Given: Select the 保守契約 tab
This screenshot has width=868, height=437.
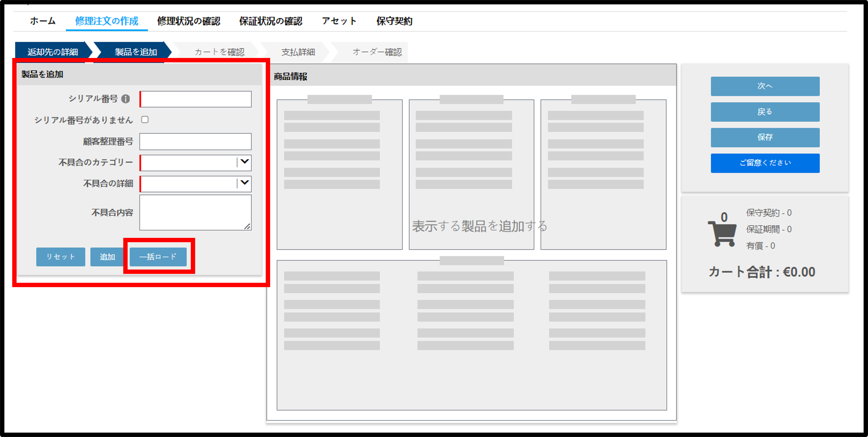Looking at the screenshot, I should pyautogui.click(x=394, y=21).
